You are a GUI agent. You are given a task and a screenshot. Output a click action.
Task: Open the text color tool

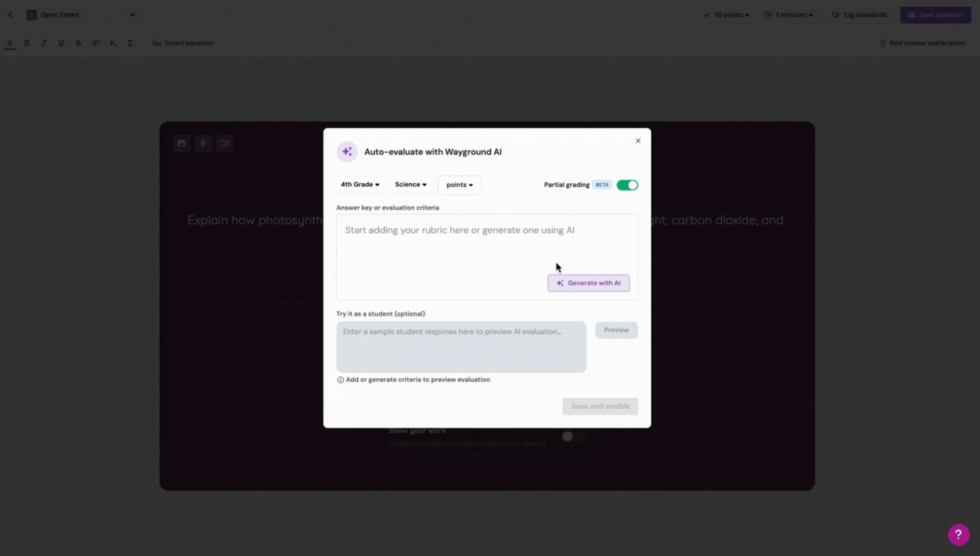click(x=10, y=43)
